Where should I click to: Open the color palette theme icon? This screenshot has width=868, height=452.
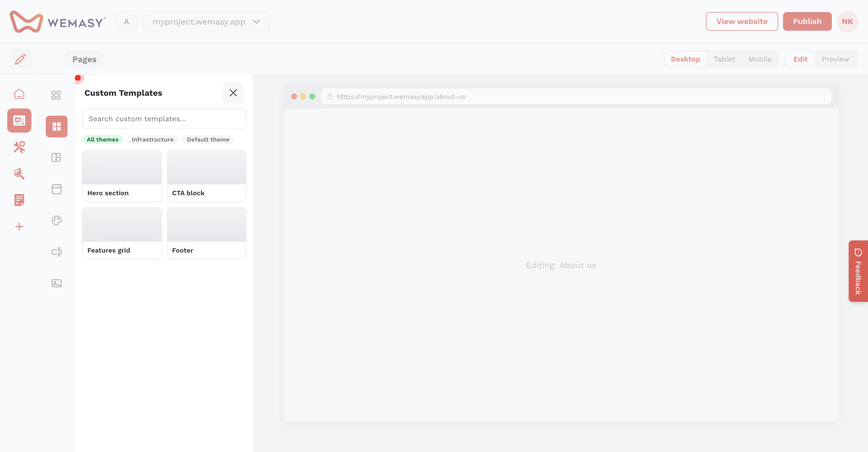pyautogui.click(x=56, y=221)
